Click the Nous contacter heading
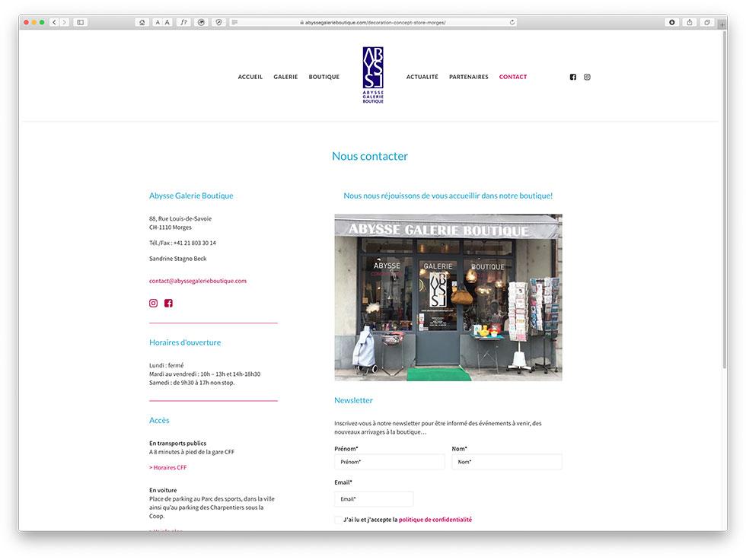This screenshot has width=746, height=560. click(x=370, y=156)
